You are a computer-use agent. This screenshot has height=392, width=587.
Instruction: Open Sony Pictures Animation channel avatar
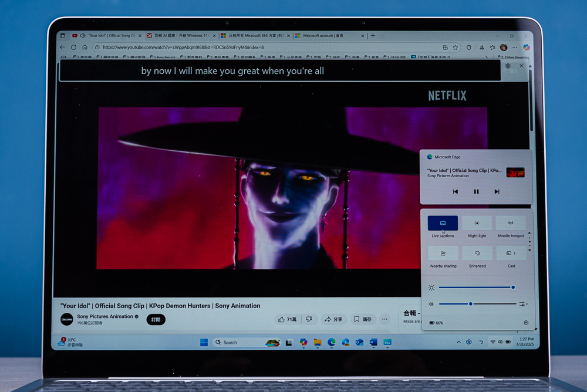click(67, 319)
